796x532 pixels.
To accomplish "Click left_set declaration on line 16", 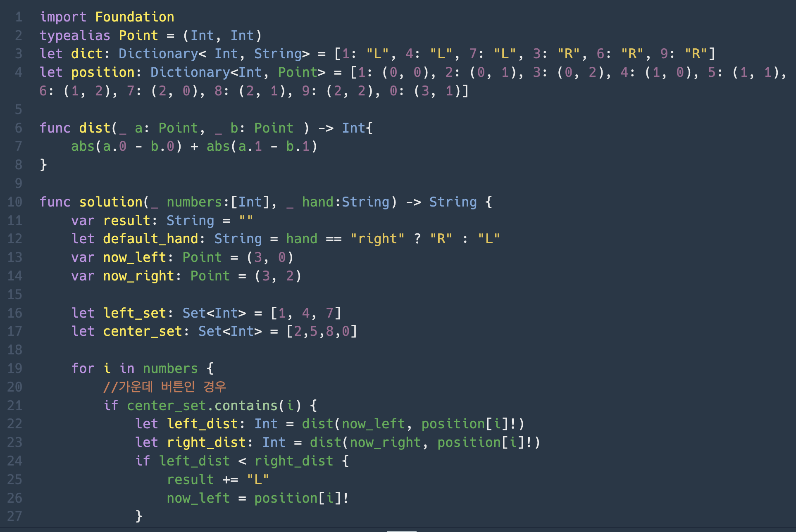I will [134, 313].
